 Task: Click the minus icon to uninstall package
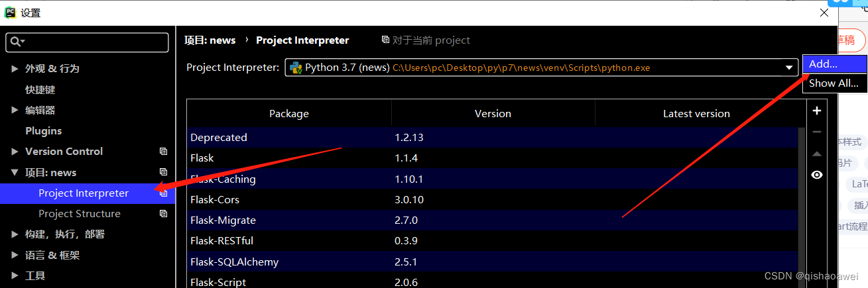click(817, 132)
